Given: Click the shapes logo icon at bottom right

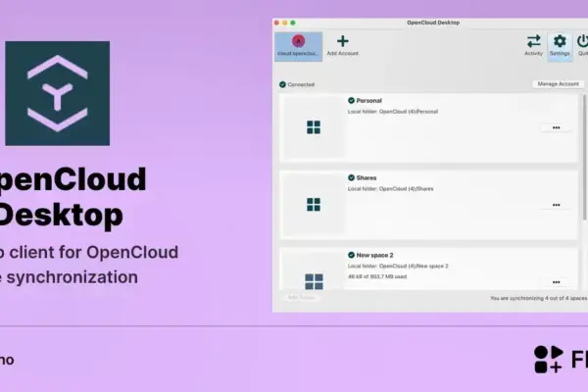Looking at the screenshot, I should click(548, 360).
